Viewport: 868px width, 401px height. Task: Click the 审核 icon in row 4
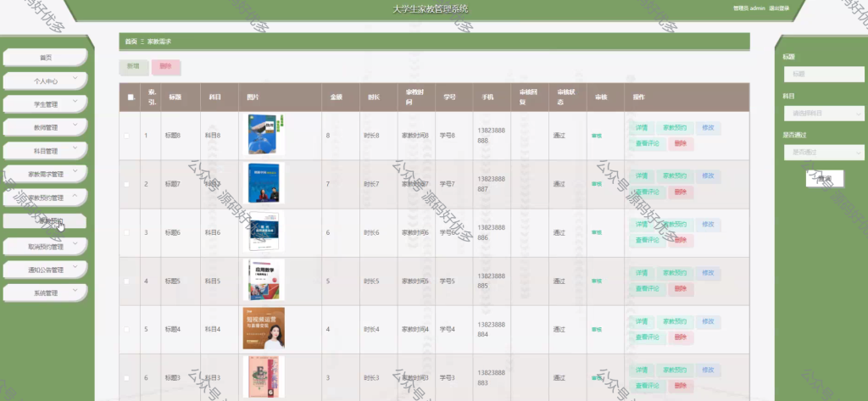pyautogui.click(x=596, y=281)
